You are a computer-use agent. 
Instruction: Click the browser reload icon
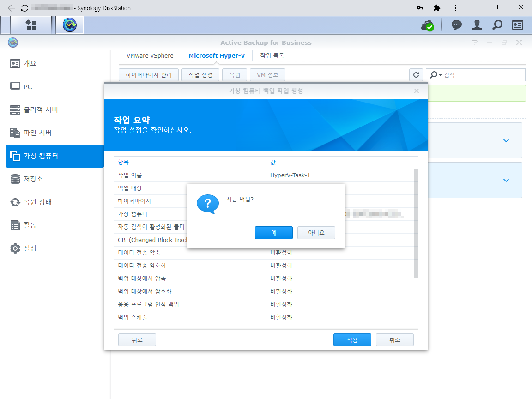tap(24, 8)
